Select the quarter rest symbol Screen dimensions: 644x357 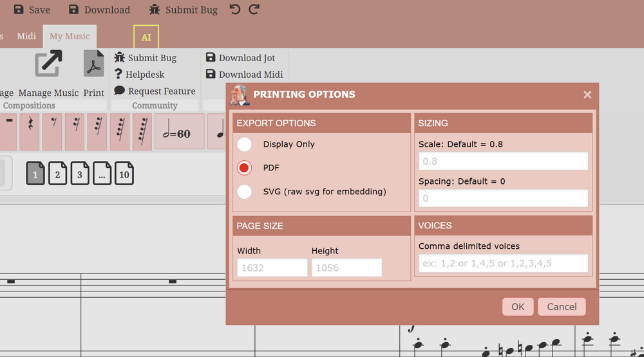[30, 131]
